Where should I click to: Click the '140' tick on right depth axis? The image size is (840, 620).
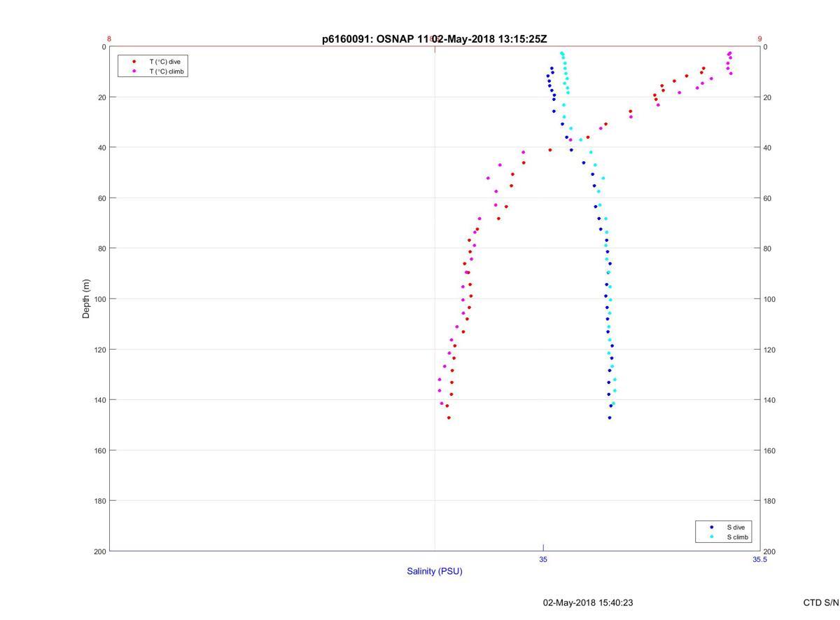click(x=770, y=400)
